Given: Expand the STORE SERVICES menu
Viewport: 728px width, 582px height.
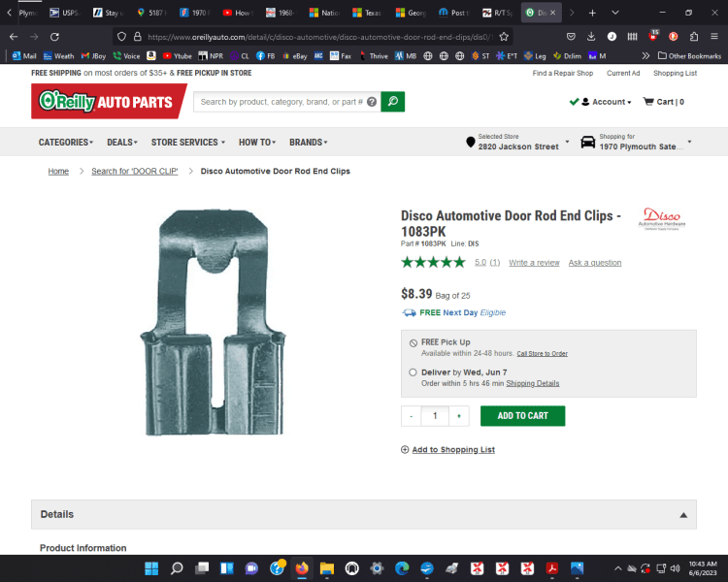Looking at the screenshot, I should pyautogui.click(x=188, y=143).
